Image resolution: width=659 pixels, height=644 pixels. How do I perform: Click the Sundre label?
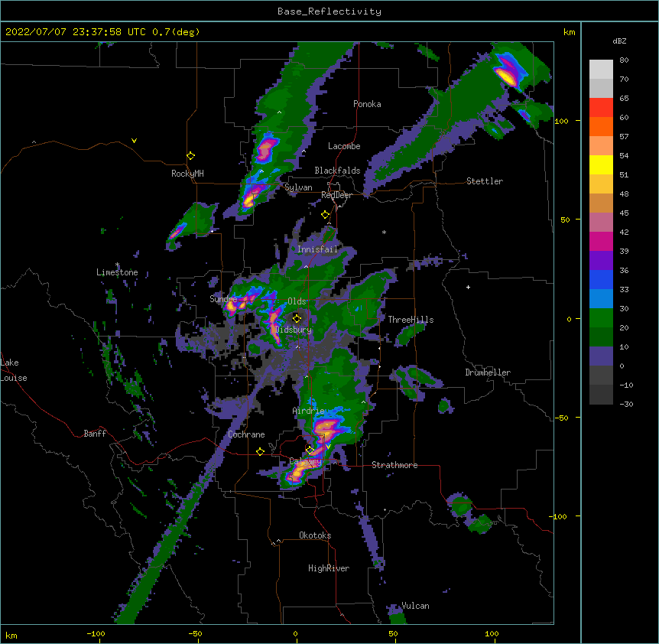click(223, 299)
